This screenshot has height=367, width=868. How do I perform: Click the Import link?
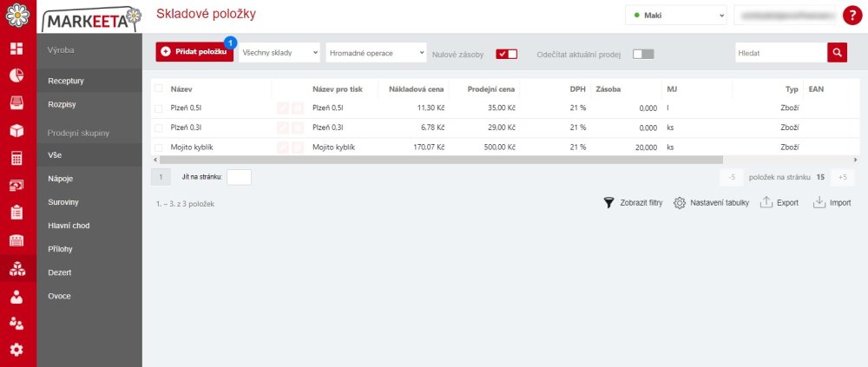(832, 203)
